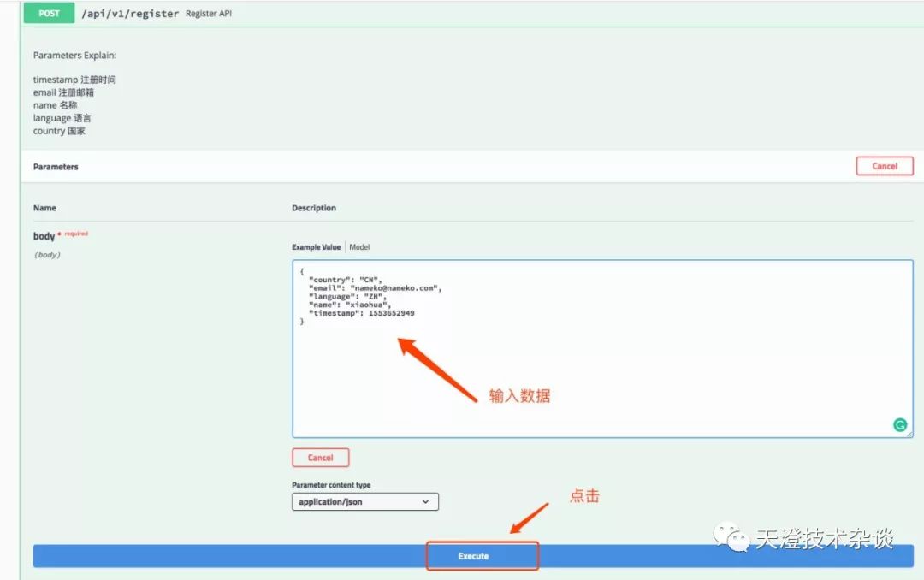Screen dimensions: 924x580
Task: Click the Grammarly icon in the textarea
Action: click(900, 424)
